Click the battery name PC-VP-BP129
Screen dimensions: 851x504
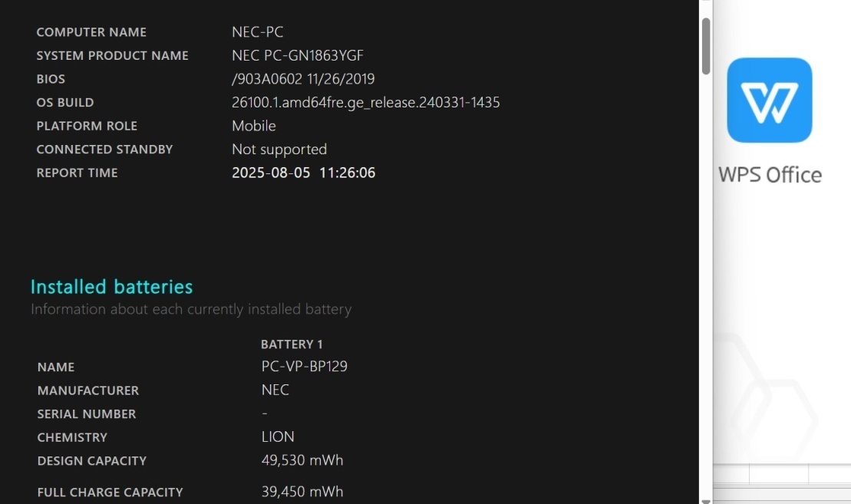tap(304, 366)
